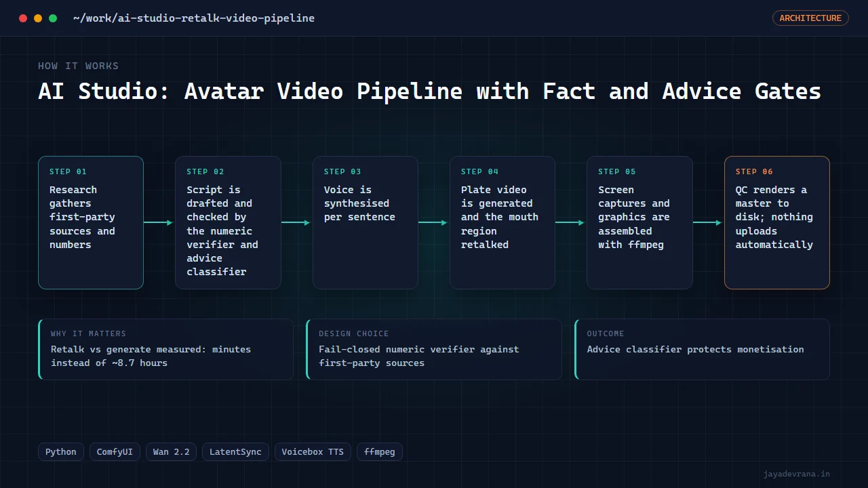Select the ARCHITECTURE badge
The image size is (868, 488).
[x=810, y=18]
